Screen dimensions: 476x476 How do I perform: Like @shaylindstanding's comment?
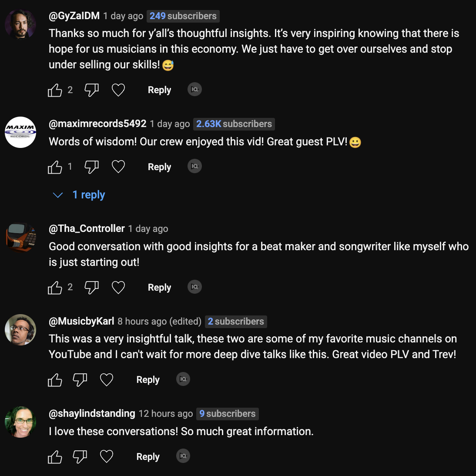(55, 457)
